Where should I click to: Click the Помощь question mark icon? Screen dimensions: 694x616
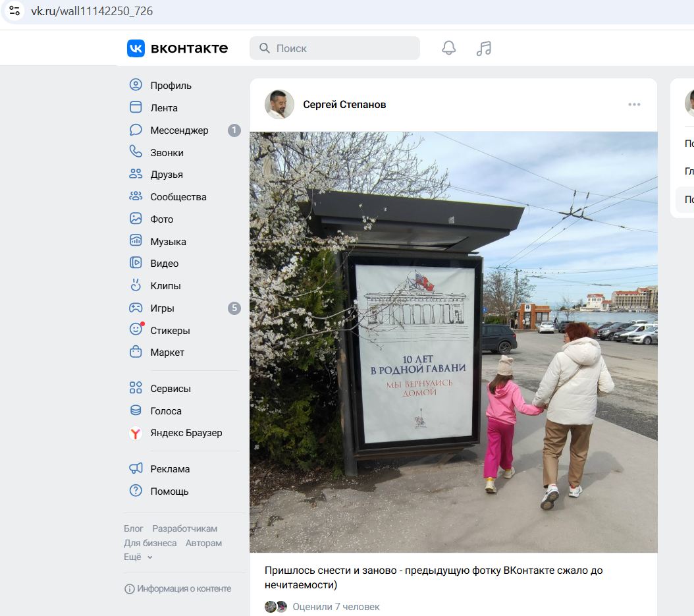[136, 491]
